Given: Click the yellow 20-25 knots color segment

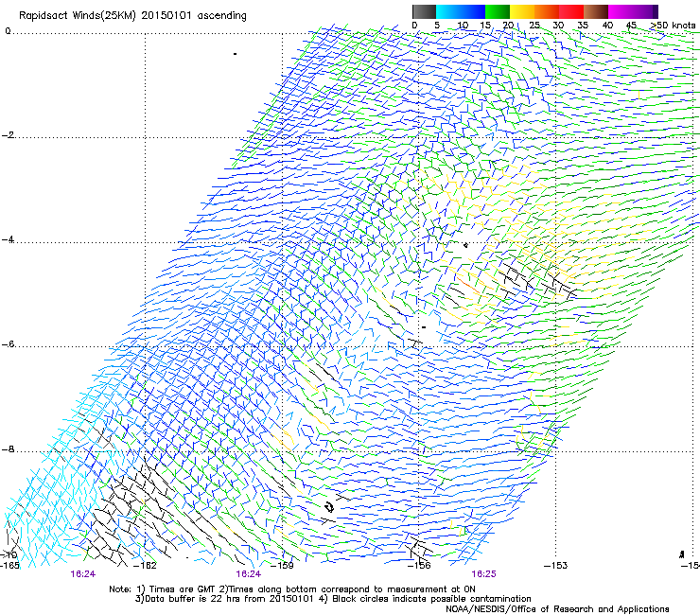Looking at the screenshot, I should point(522,11).
